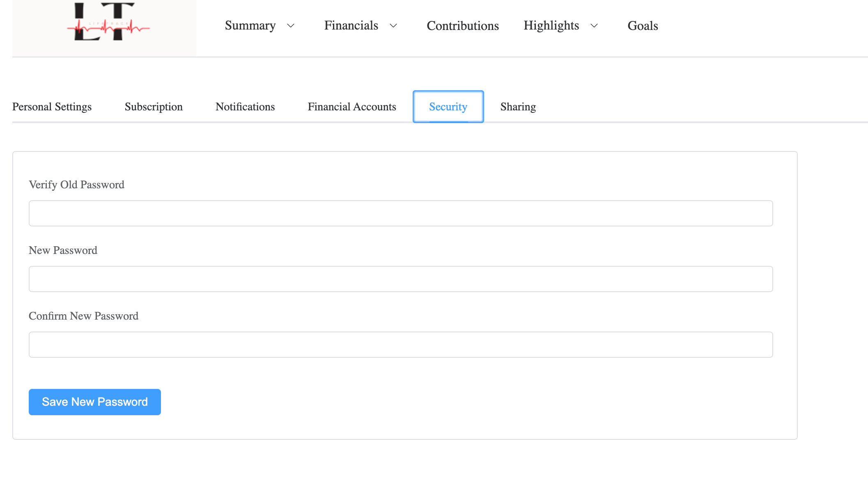This screenshot has width=868, height=503.
Task: Navigate to the Goals page
Action: [643, 26]
